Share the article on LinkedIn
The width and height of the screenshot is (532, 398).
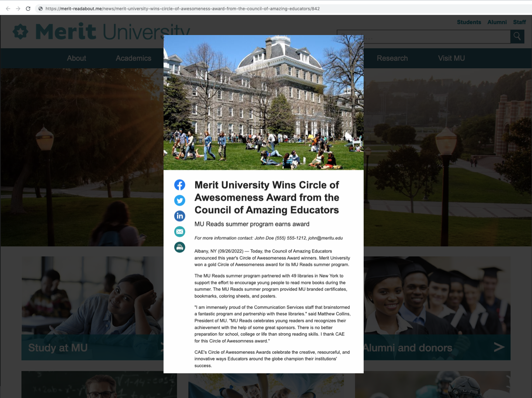180,216
